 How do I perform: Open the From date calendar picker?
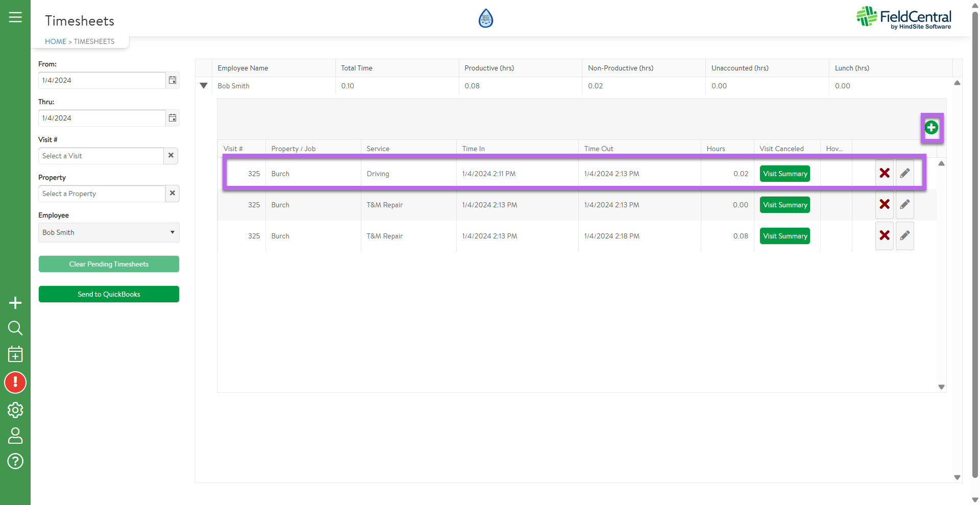pos(173,80)
